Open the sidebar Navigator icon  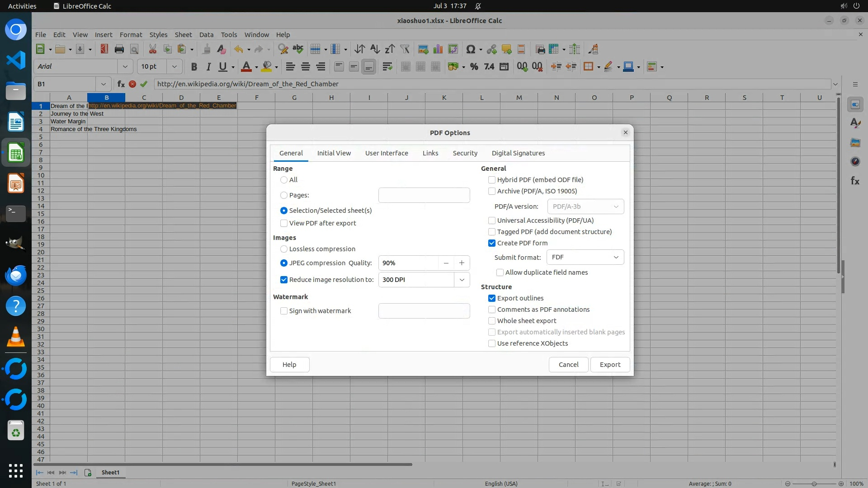click(855, 161)
